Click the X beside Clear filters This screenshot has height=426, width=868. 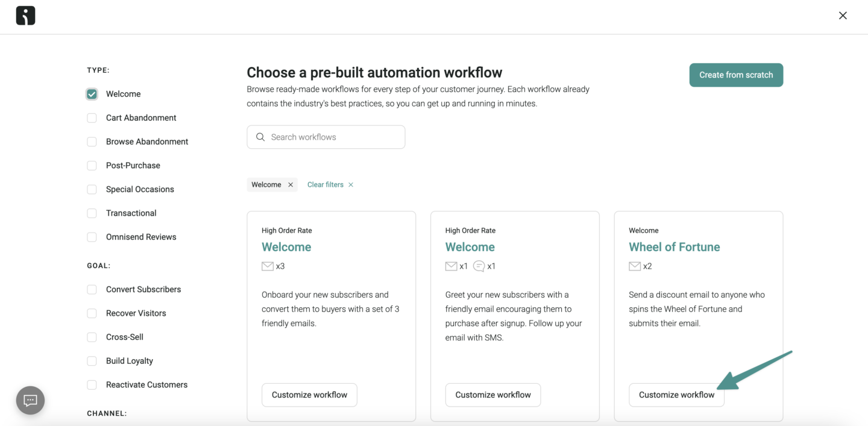tap(351, 185)
